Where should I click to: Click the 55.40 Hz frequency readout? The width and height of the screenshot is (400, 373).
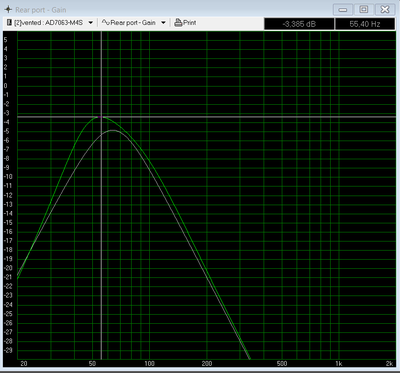pyautogui.click(x=365, y=24)
